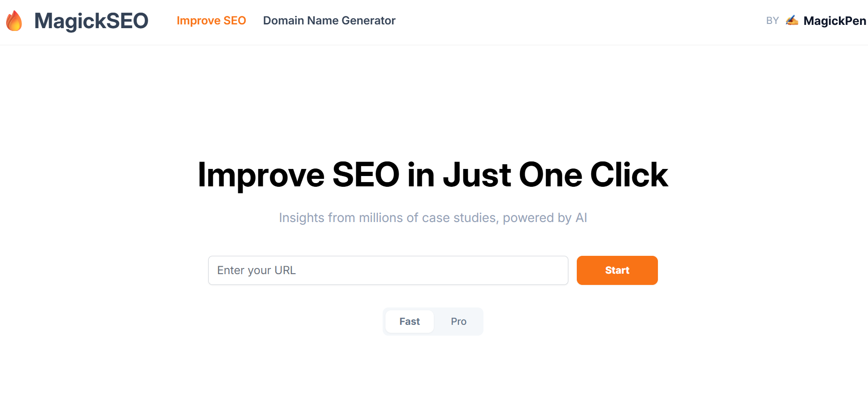Click the word Improve in the main headline

click(x=261, y=176)
